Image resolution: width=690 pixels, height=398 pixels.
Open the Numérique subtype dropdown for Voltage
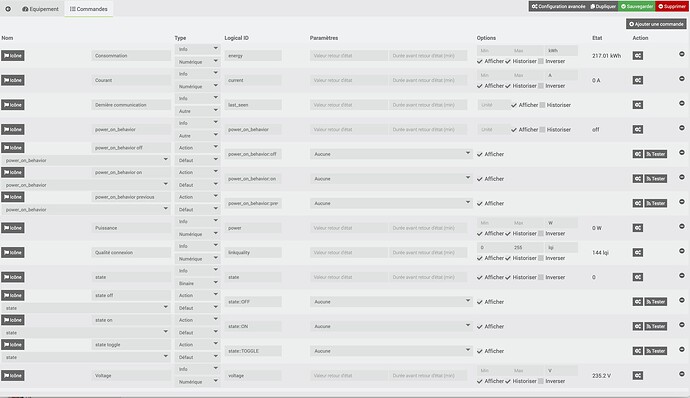(x=197, y=382)
